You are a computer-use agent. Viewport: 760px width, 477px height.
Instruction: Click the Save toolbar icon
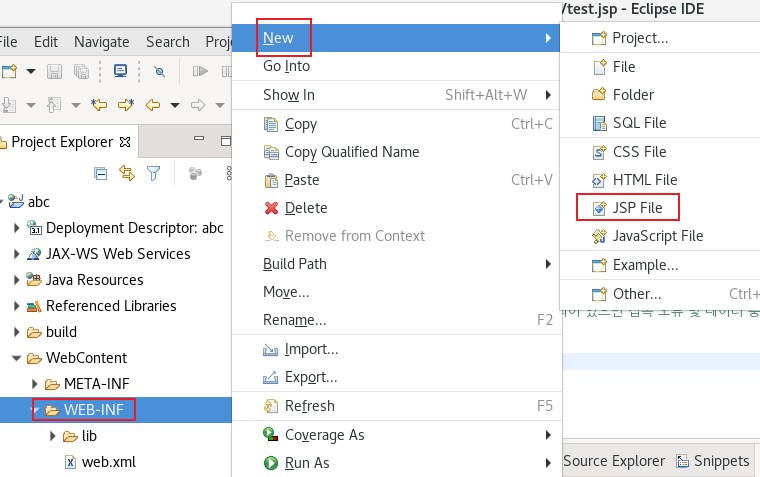[x=54, y=72]
